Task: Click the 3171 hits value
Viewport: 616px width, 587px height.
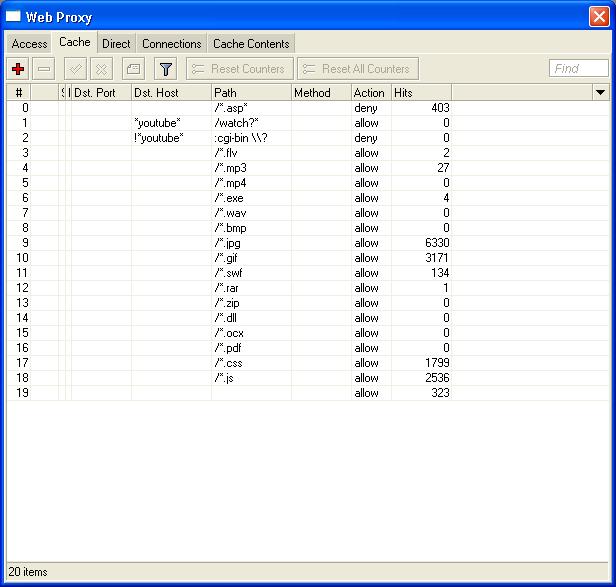Action: pyautogui.click(x=437, y=258)
